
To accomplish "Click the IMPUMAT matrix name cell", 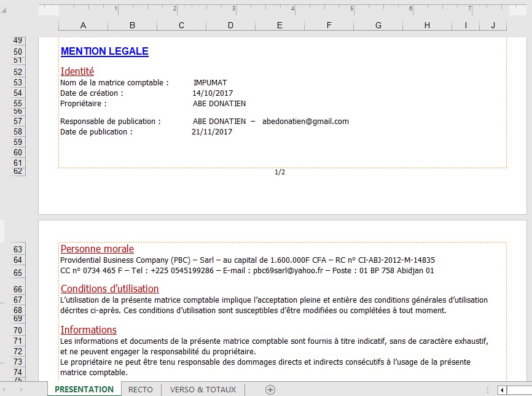I will pos(210,83).
